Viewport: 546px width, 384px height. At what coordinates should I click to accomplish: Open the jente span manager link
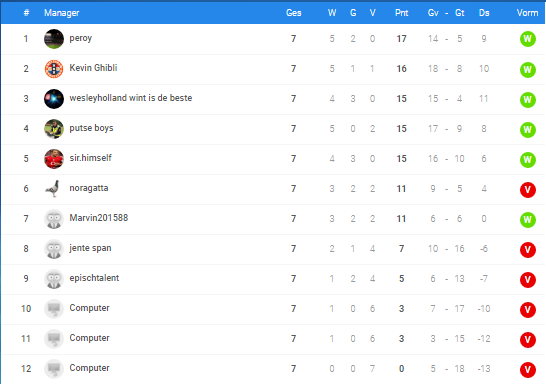[90, 248]
